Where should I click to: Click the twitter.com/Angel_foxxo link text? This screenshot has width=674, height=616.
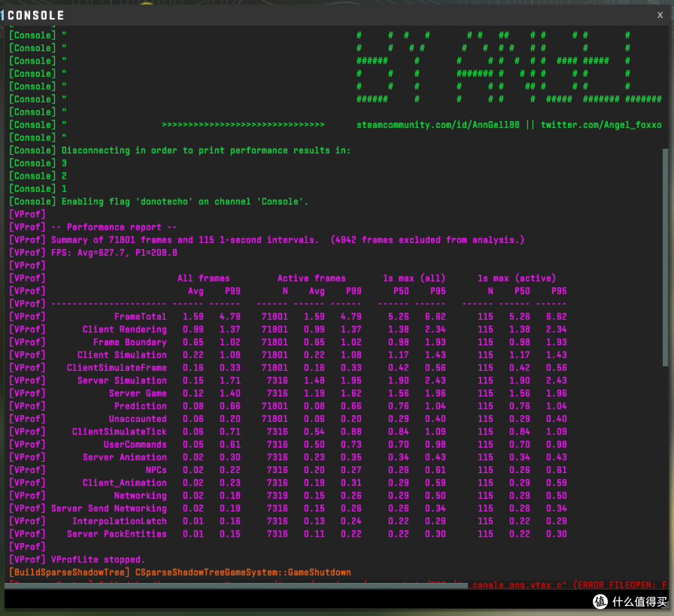pos(601,125)
